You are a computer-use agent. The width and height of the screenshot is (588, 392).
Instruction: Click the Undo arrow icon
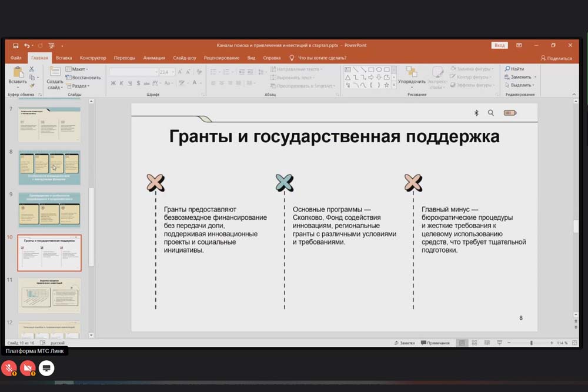(x=26, y=45)
